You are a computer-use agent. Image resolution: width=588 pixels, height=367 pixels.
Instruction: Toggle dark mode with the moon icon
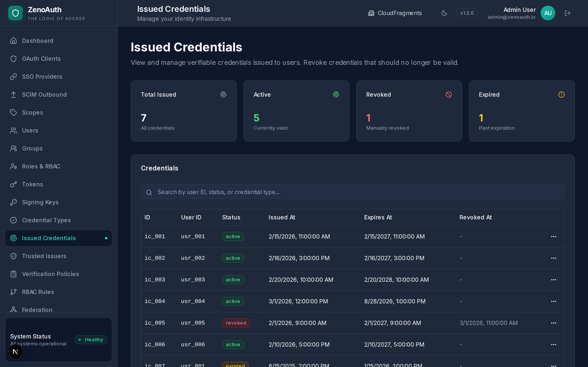(x=444, y=13)
